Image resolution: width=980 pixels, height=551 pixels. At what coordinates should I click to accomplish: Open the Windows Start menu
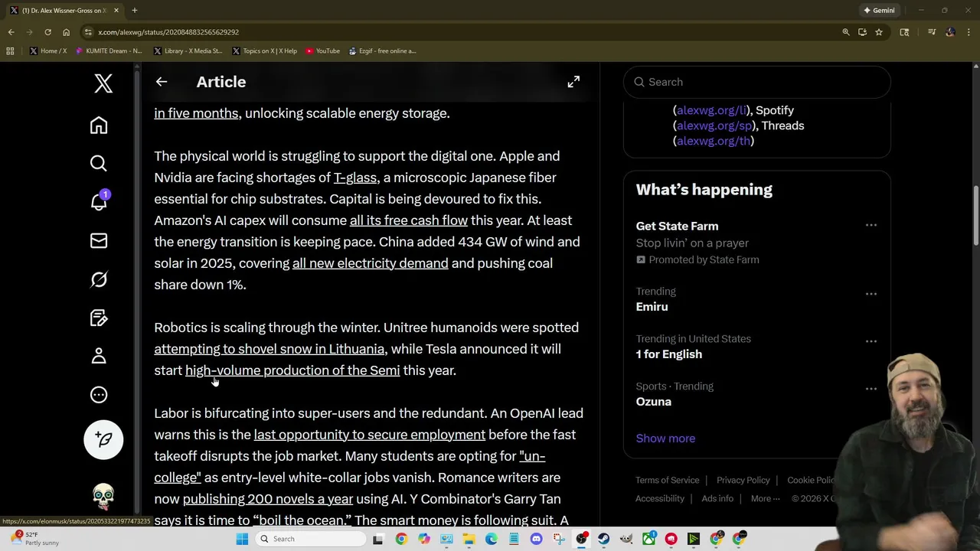242,539
